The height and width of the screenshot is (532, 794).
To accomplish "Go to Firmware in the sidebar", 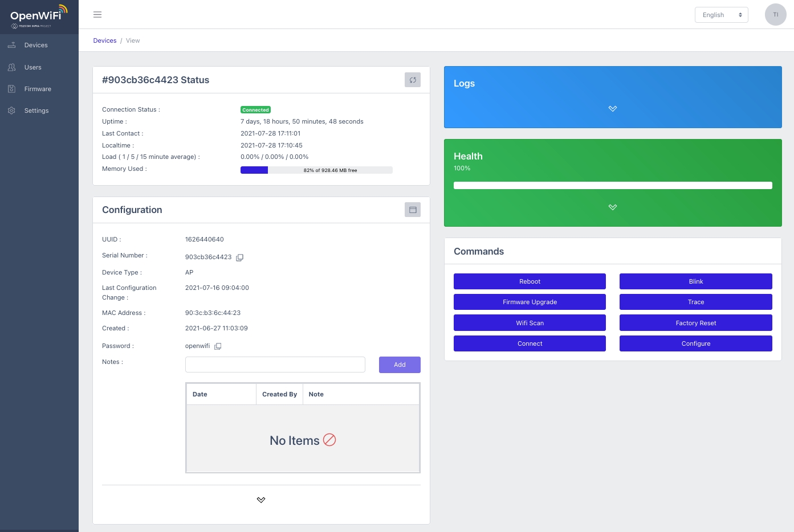I will coord(38,89).
